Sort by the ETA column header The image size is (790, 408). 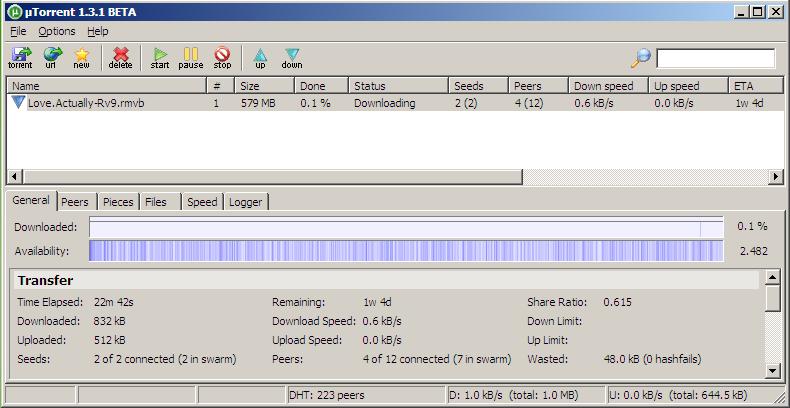pyautogui.click(x=756, y=86)
